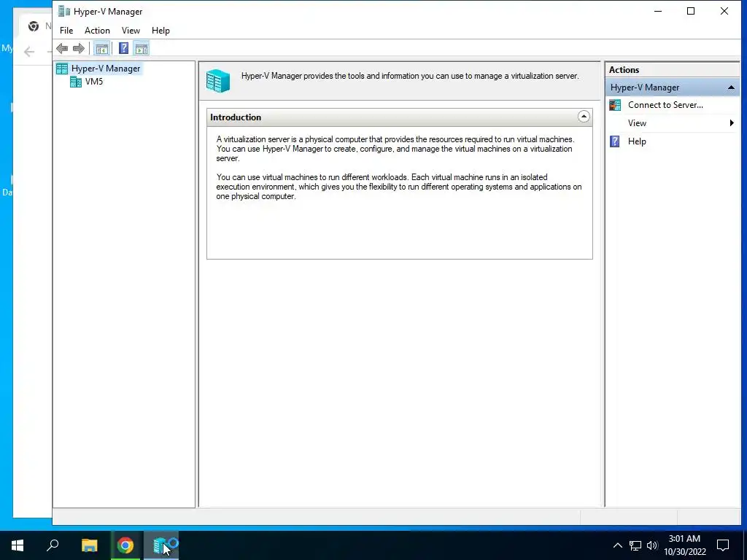Viewport: 747px width, 560px height.
Task: Open Connect to Server action
Action: coord(665,105)
